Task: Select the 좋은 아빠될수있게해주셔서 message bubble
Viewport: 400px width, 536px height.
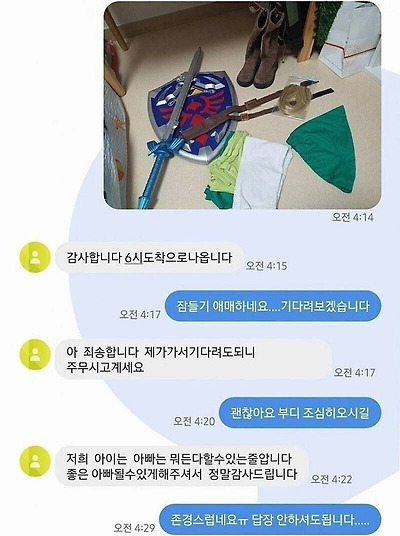Action: pos(182,466)
